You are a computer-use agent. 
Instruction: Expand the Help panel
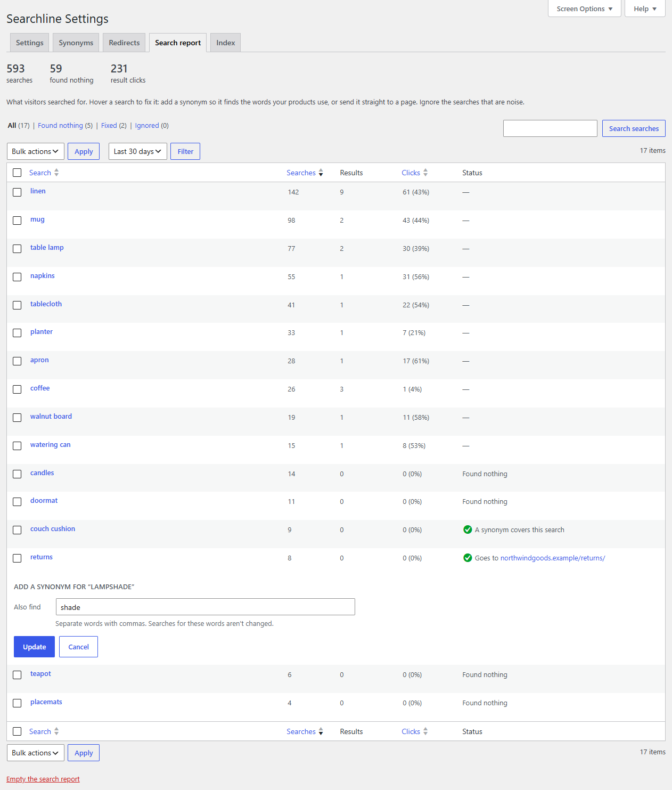tap(645, 9)
